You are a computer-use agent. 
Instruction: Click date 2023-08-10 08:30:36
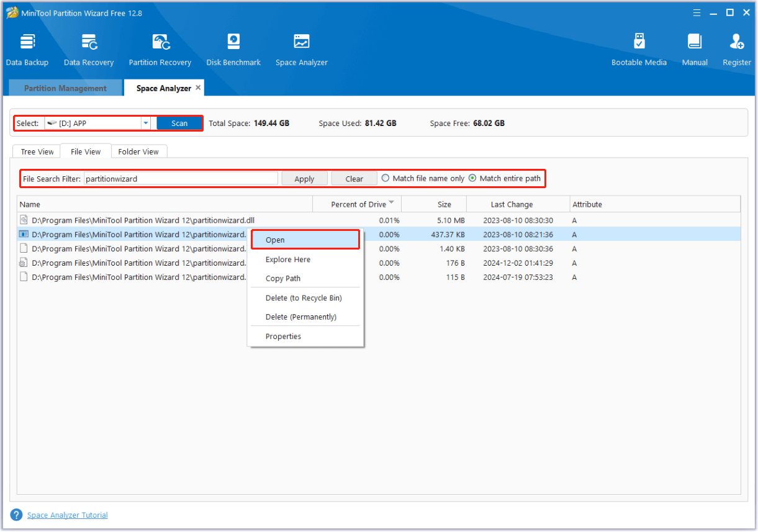coord(518,248)
